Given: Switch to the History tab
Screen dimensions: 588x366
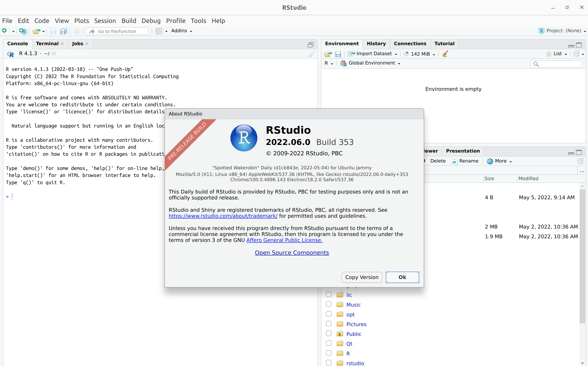Looking at the screenshot, I should 376,43.
